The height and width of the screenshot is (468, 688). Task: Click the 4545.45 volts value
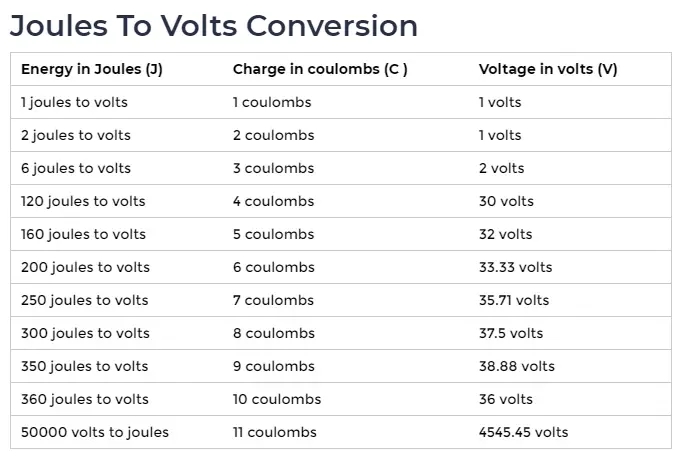523,432
